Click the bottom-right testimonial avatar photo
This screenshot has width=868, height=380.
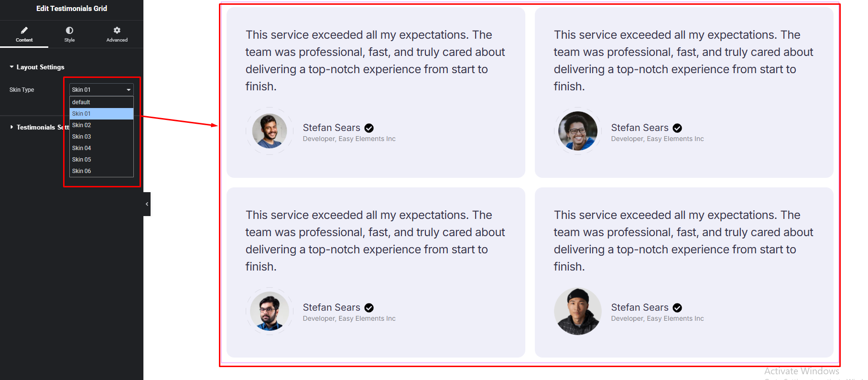click(578, 311)
